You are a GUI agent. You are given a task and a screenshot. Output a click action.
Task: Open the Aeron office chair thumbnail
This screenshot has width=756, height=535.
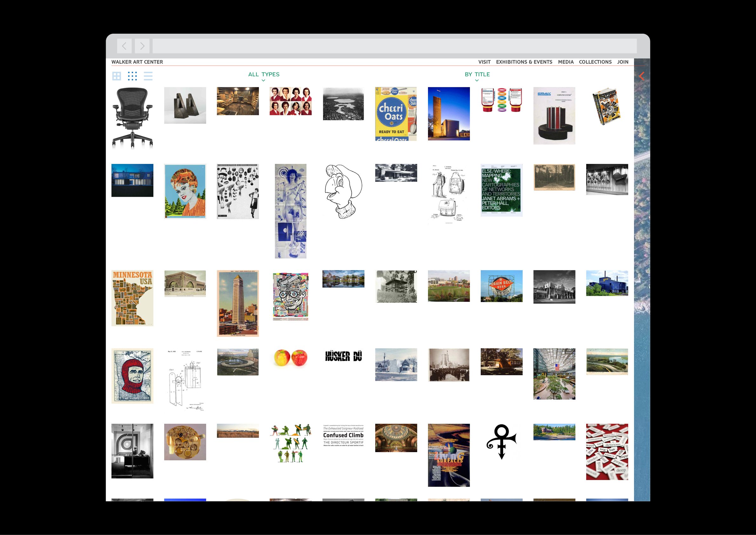(132, 118)
